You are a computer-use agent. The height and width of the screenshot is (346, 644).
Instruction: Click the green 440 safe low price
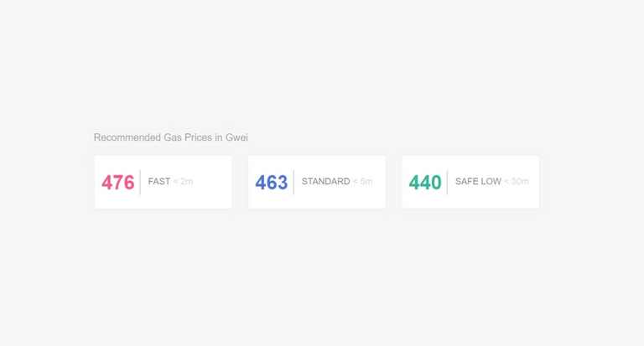tap(425, 183)
